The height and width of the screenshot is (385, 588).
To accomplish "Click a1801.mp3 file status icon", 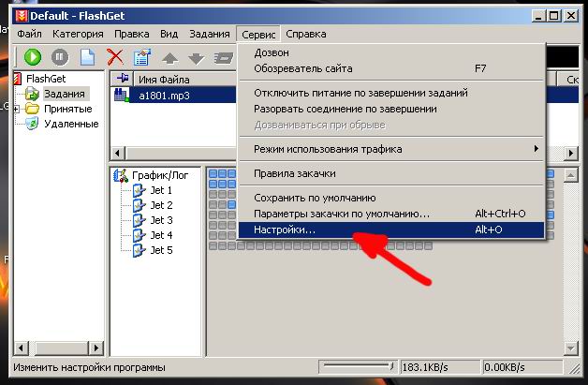I will coord(122,95).
